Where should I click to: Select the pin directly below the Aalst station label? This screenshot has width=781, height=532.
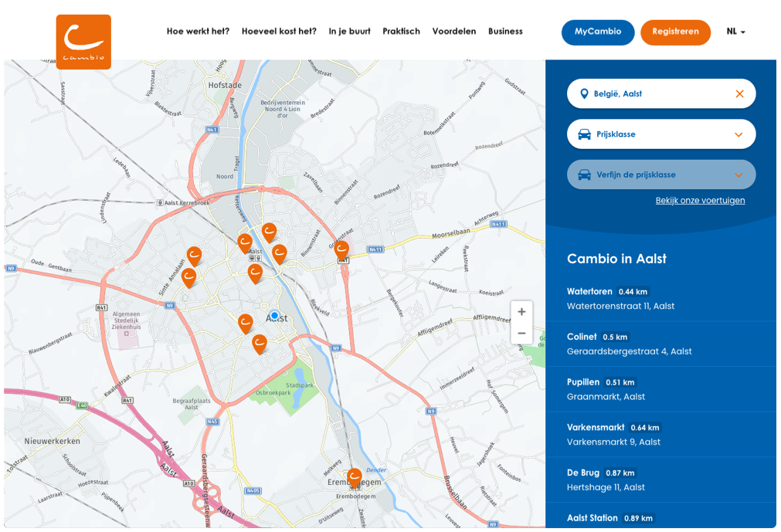255,273
